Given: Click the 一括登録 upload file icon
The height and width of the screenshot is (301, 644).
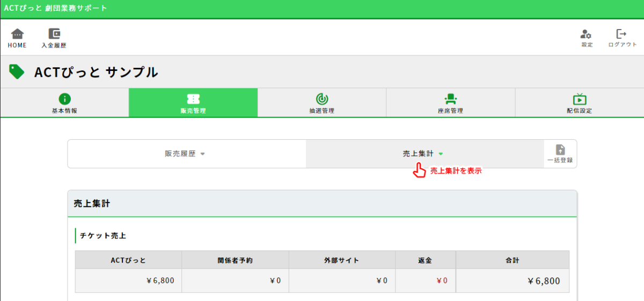Looking at the screenshot, I should click(560, 150).
